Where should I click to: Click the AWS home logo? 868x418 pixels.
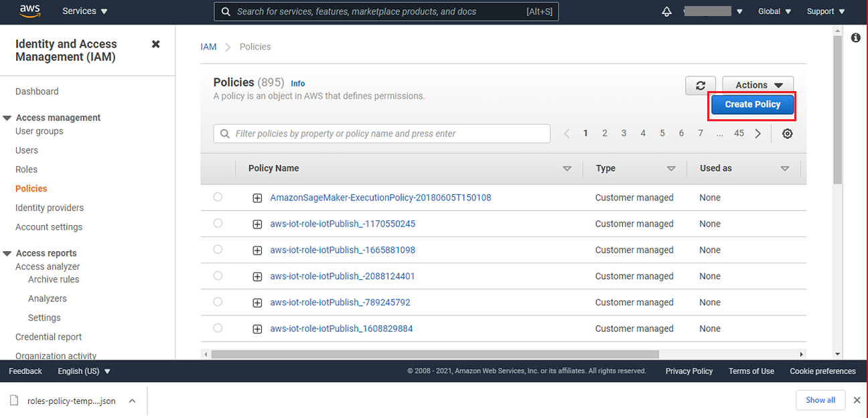[x=29, y=11]
